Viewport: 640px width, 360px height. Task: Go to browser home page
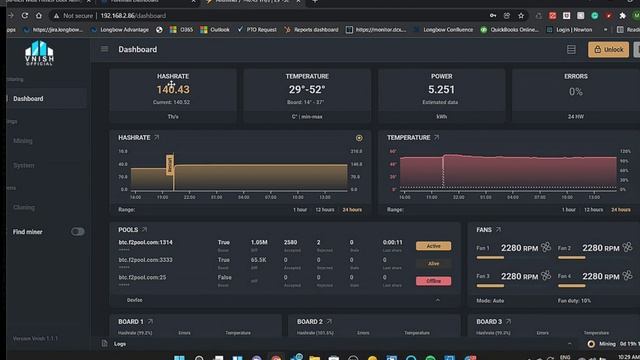pyautogui.click(x=39, y=16)
